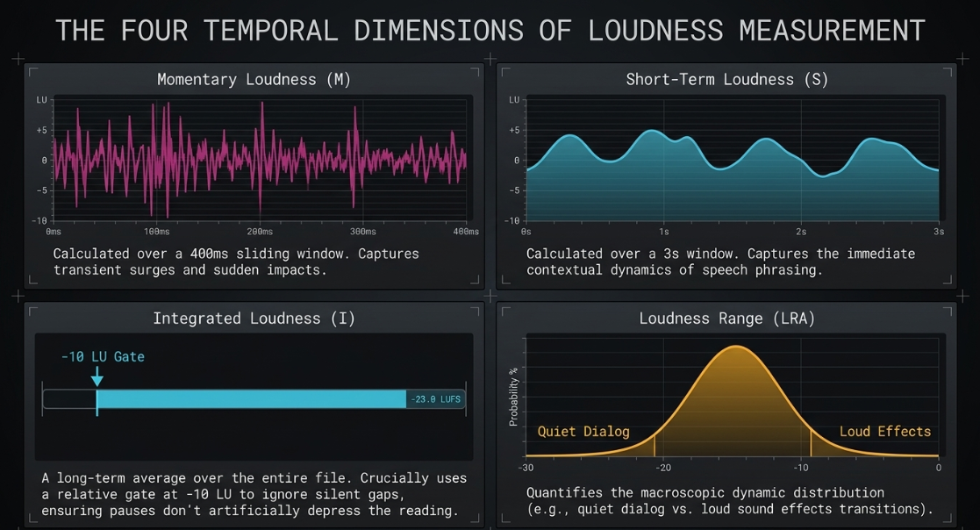980x530 pixels.
Task: Click the -10 tick on the Loudness Range axis
Action: [x=801, y=468]
